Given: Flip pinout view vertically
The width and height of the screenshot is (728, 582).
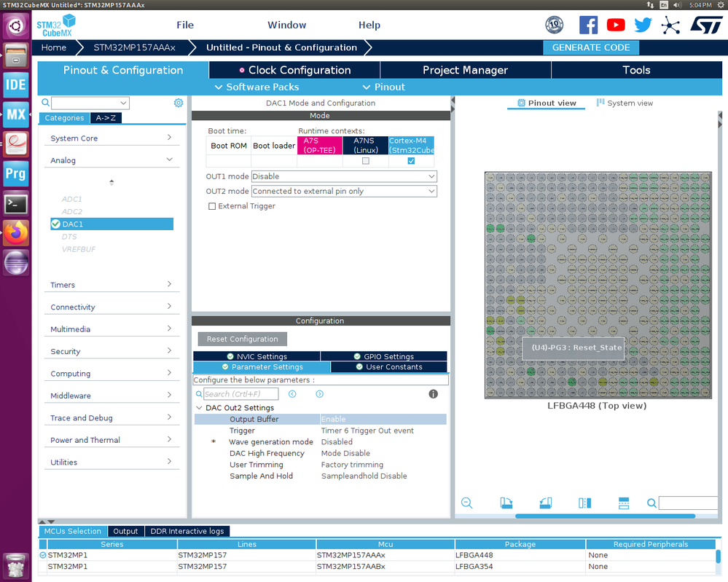Looking at the screenshot, I should pyautogui.click(x=624, y=503).
